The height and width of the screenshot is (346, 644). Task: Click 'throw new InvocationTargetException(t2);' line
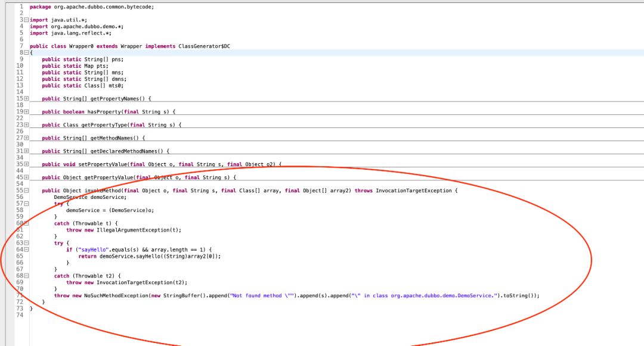click(x=127, y=282)
